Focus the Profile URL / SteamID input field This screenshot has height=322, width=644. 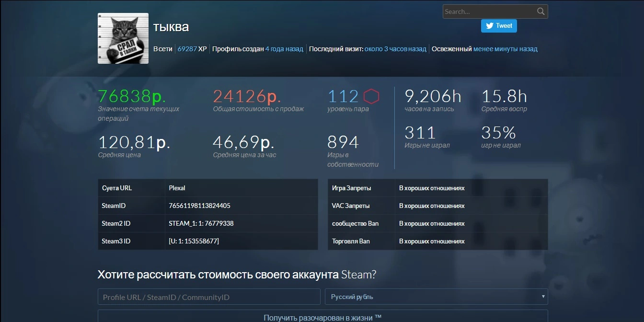(x=209, y=297)
